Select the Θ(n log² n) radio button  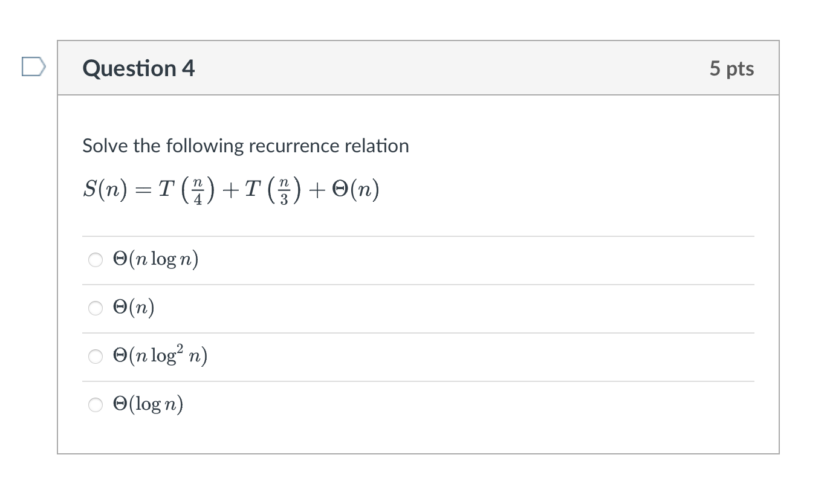[95, 357]
